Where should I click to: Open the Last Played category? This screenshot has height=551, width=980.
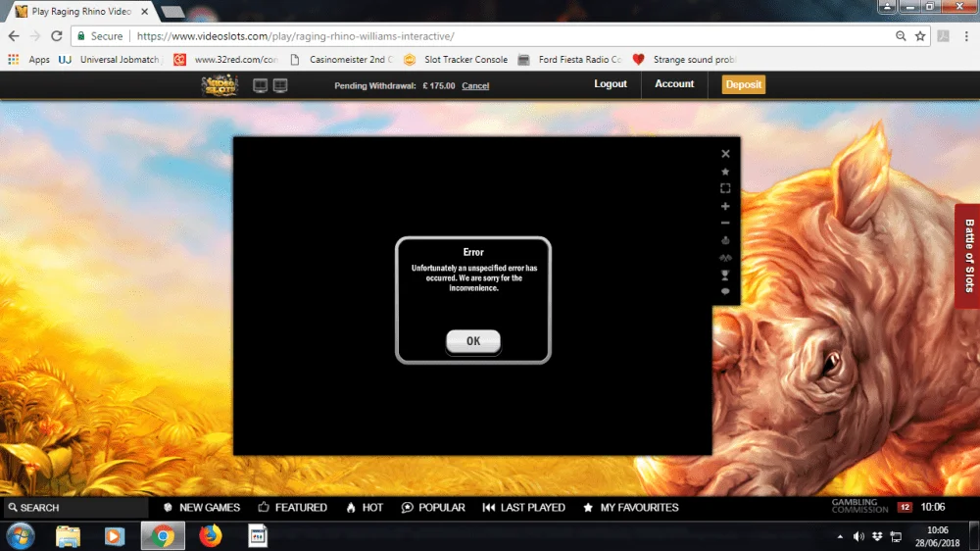[523, 507]
